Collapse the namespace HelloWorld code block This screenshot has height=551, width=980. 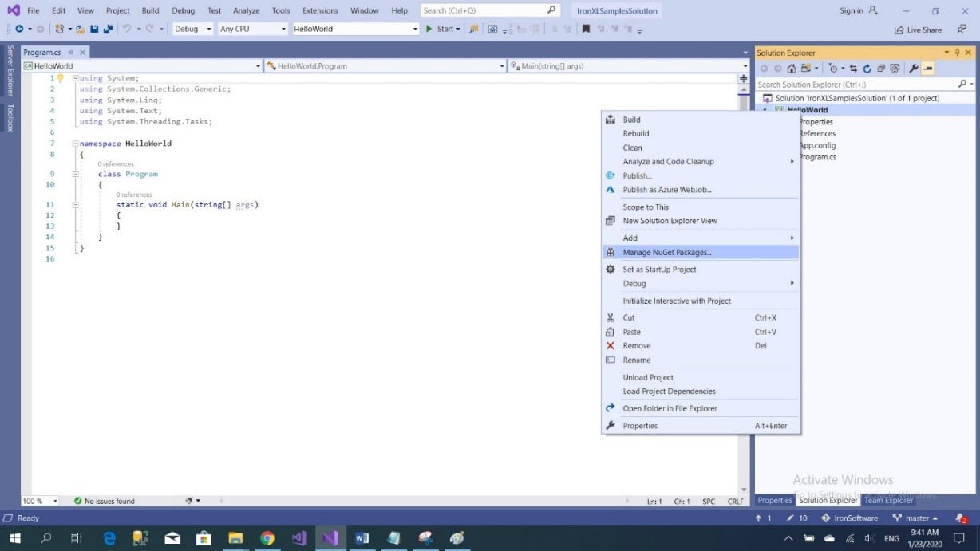coord(75,144)
